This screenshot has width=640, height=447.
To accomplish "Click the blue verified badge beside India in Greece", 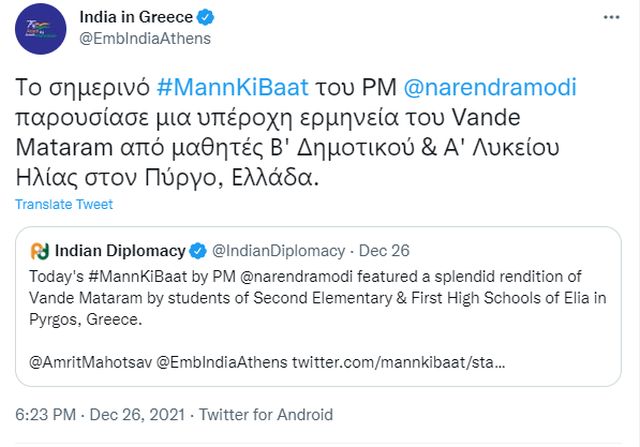I will pos(204,18).
